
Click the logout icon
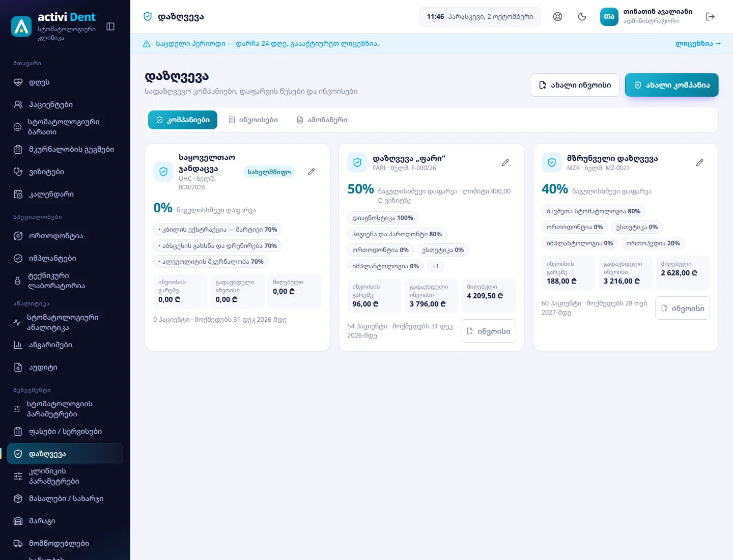(x=711, y=17)
